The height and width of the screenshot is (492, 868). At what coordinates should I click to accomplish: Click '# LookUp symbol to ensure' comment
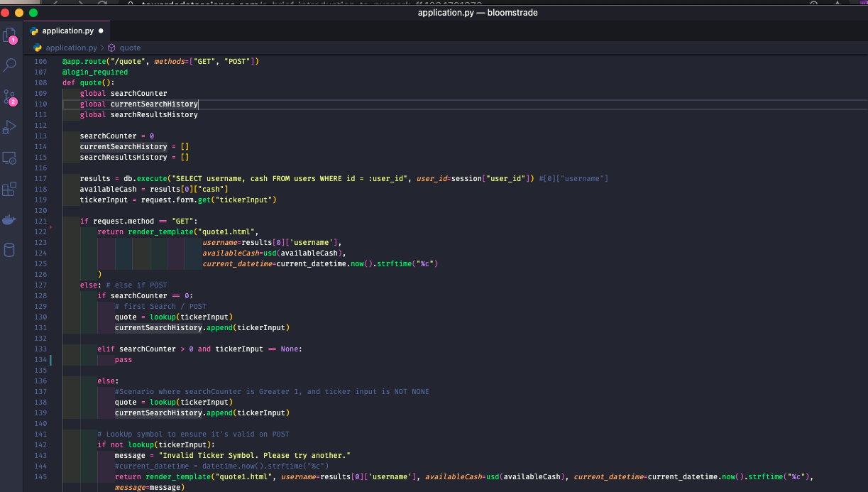click(x=194, y=434)
